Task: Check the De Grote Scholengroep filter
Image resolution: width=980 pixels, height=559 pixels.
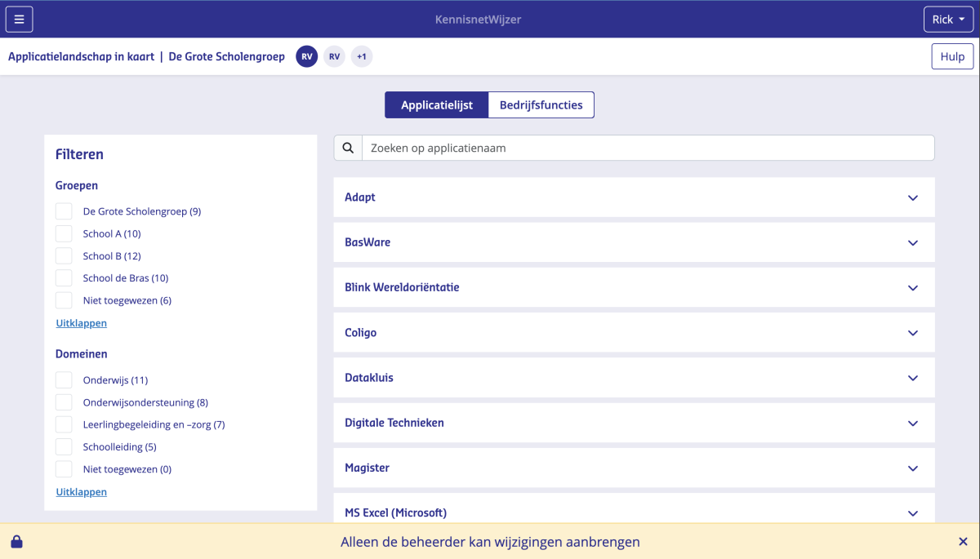Action: click(x=64, y=211)
